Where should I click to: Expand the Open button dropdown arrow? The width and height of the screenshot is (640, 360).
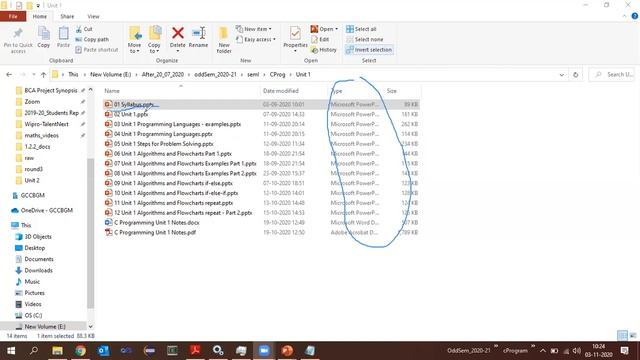coord(336,29)
